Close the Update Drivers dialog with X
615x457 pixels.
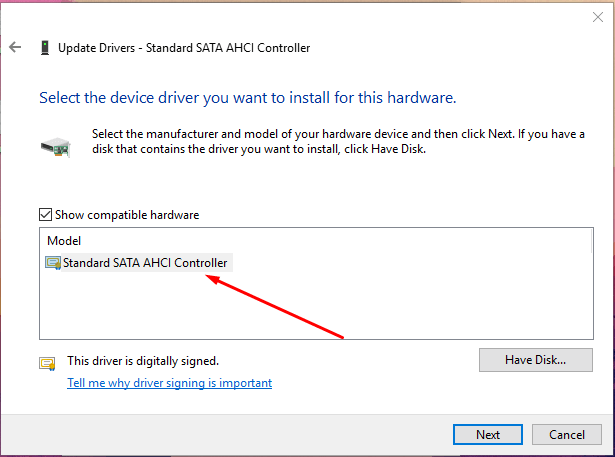click(598, 17)
